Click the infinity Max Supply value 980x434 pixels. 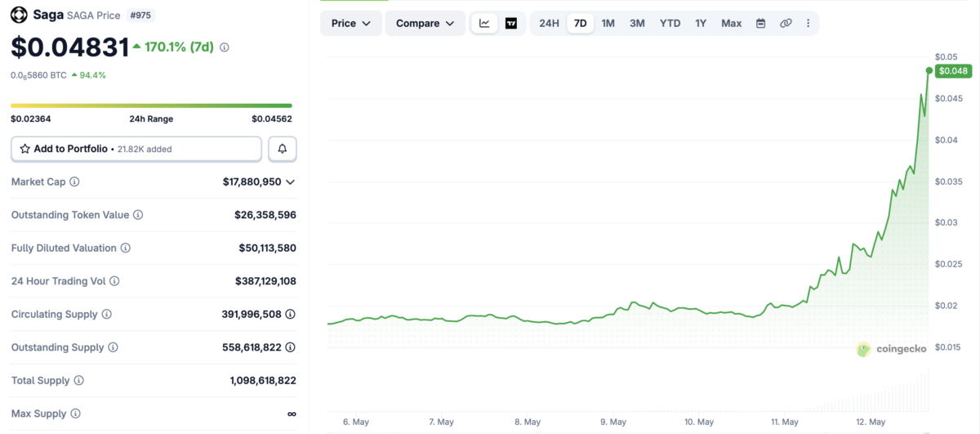tap(292, 414)
